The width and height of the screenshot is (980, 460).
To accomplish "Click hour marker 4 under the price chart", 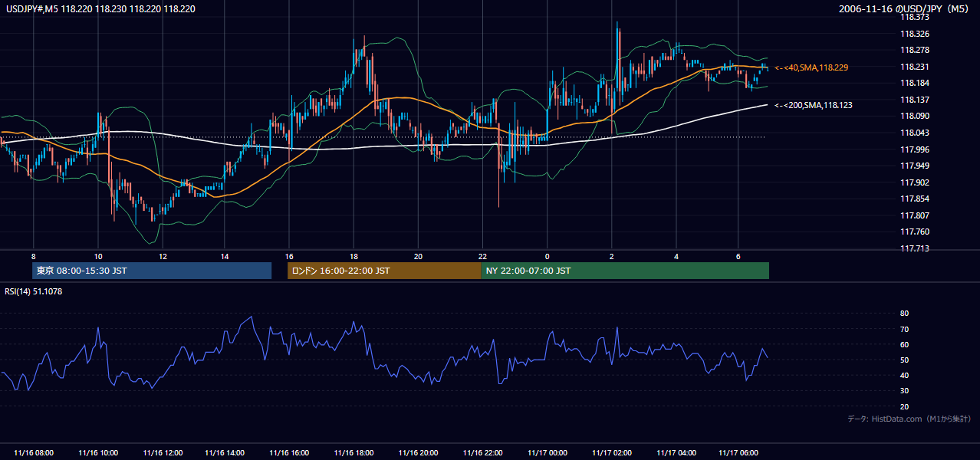I will coord(676,257).
